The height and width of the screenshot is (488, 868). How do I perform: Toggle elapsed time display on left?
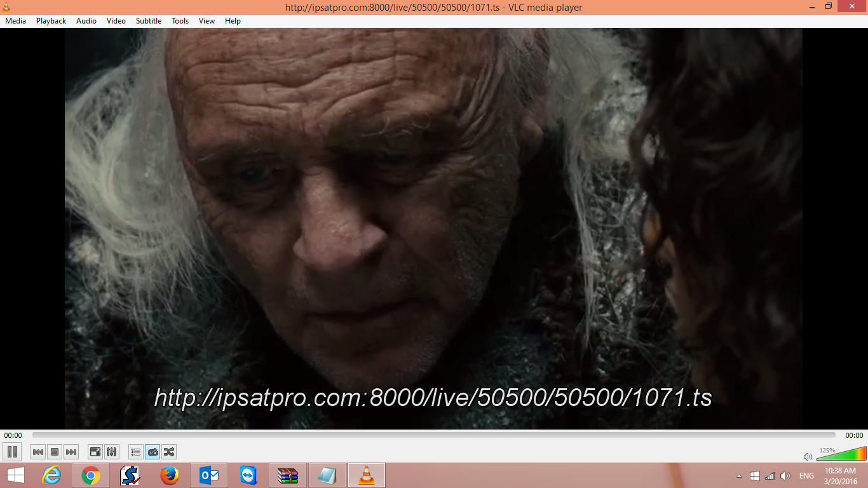pos(13,435)
